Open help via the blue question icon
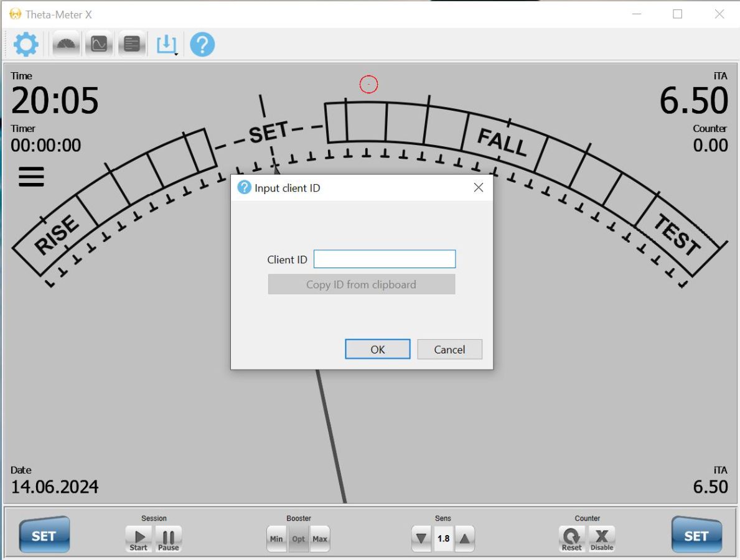740x560 pixels. coord(202,44)
